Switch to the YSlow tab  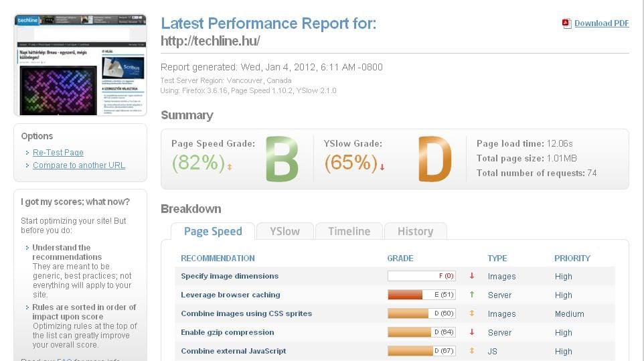click(x=285, y=231)
